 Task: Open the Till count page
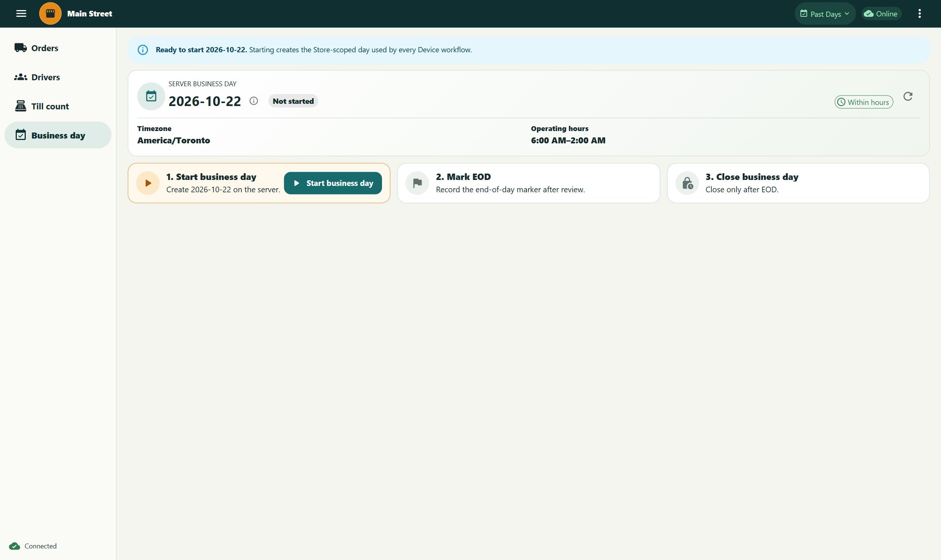[58, 106]
